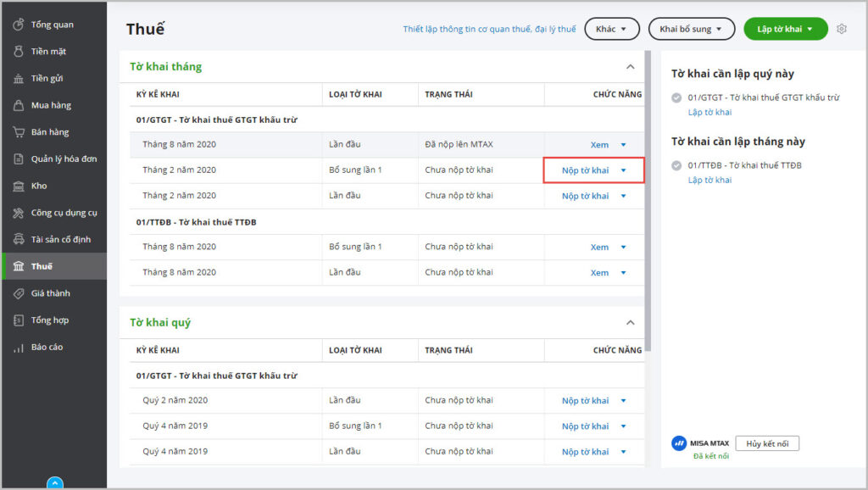Click the Giá thành tag icon

pos(19,293)
